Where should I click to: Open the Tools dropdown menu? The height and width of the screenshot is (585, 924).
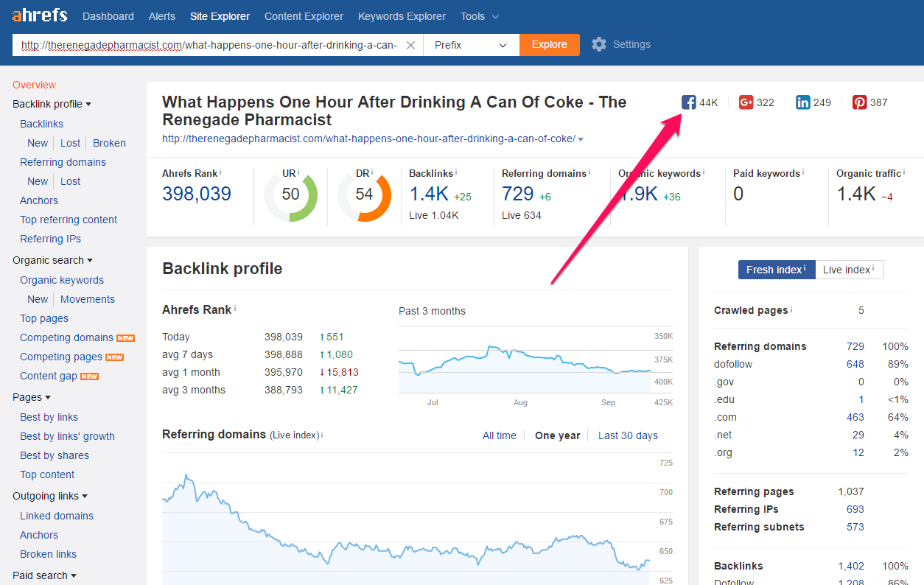pyautogui.click(x=480, y=16)
